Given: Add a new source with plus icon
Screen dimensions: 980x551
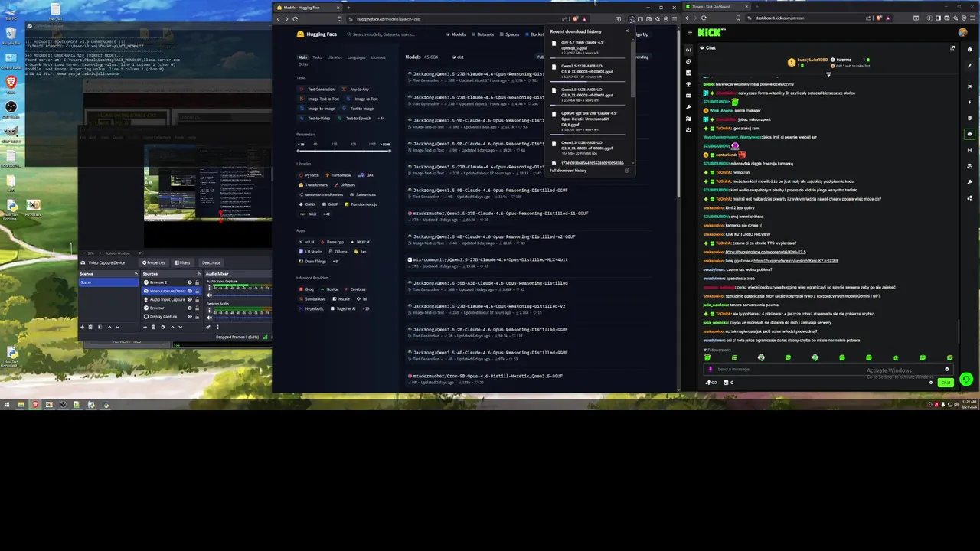Looking at the screenshot, I should [x=145, y=327].
